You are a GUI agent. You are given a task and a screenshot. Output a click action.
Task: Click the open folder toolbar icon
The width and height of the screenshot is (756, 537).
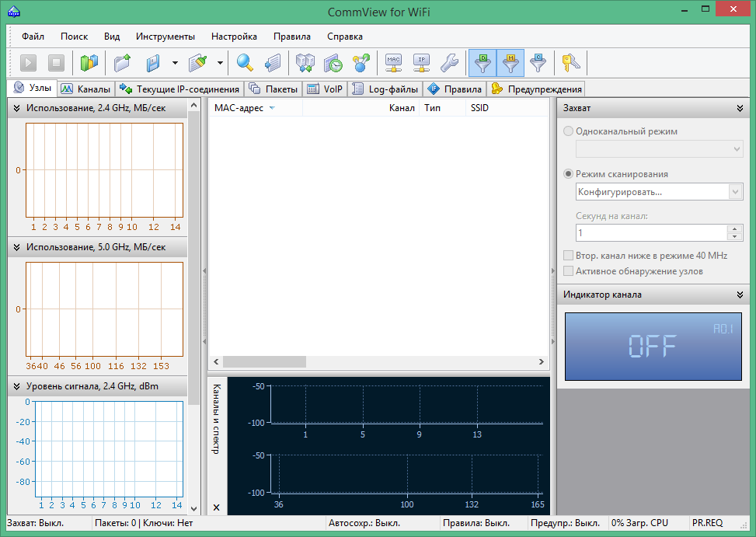123,63
